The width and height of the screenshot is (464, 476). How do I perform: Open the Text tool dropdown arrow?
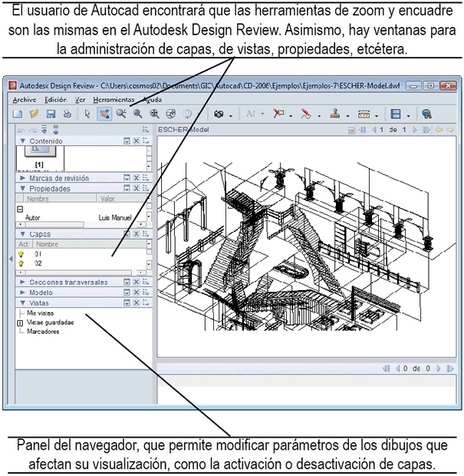pos(262,114)
